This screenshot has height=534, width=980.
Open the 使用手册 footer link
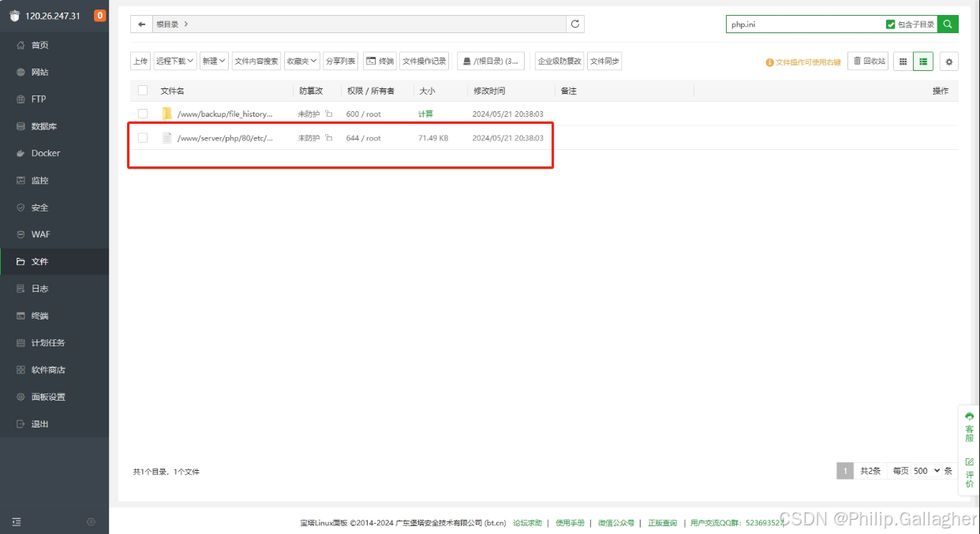[570, 522]
